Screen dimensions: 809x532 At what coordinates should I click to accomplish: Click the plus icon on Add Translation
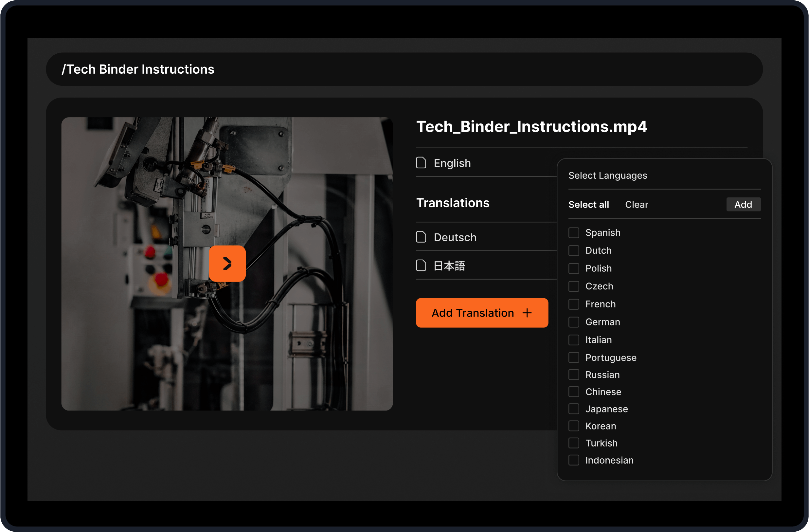[x=527, y=313]
